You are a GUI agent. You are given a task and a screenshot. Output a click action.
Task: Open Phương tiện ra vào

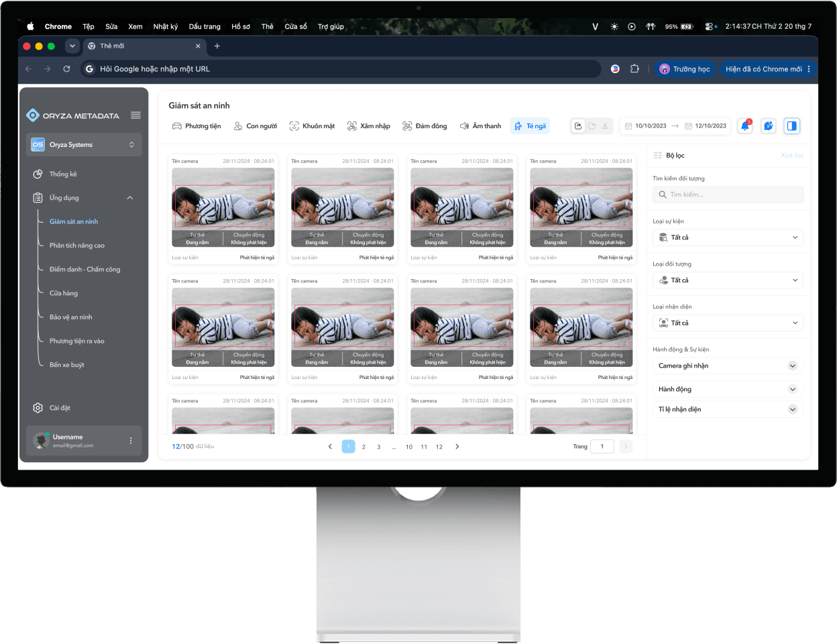[77, 341]
